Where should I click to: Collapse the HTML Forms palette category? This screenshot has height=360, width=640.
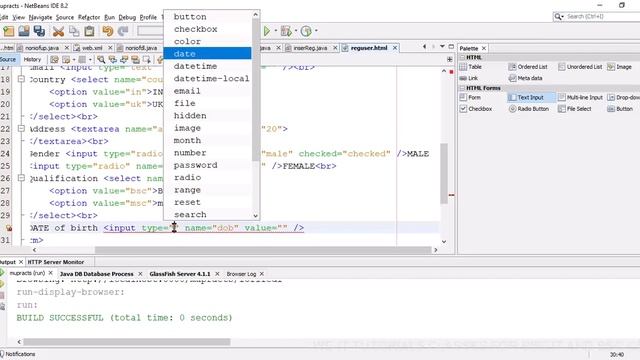pos(462,88)
